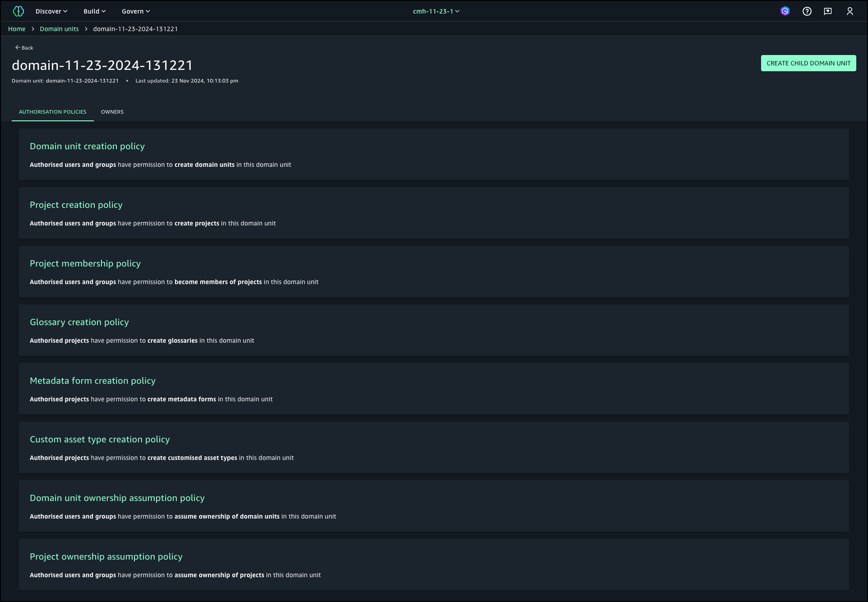Image resolution: width=868 pixels, height=602 pixels.
Task: Select the Authorisation Policies tab
Action: (52, 112)
